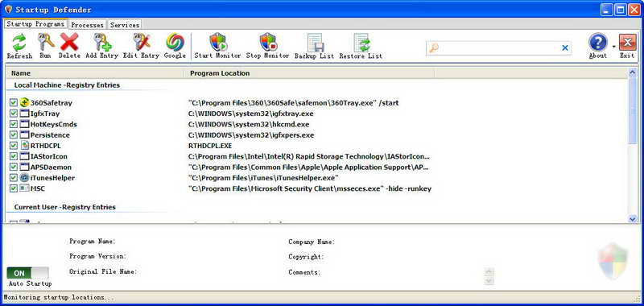The width and height of the screenshot is (644, 306).
Task: Switch to the Services tab
Action: pyautogui.click(x=125, y=25)
